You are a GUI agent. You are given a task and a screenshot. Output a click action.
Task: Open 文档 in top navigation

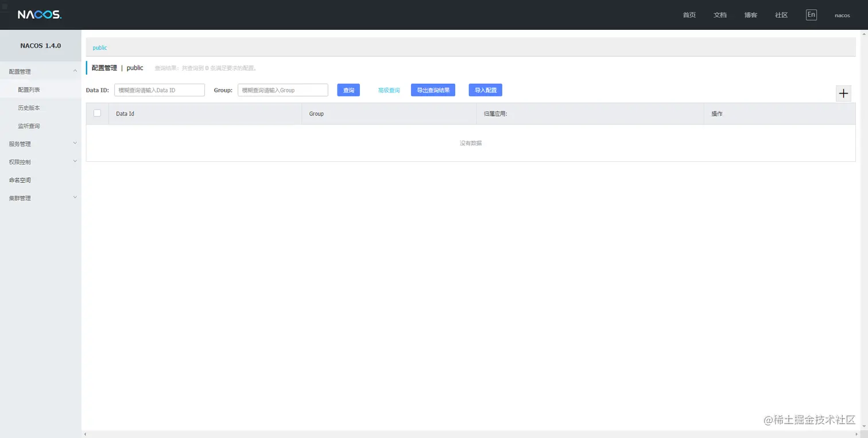point(720,15)
